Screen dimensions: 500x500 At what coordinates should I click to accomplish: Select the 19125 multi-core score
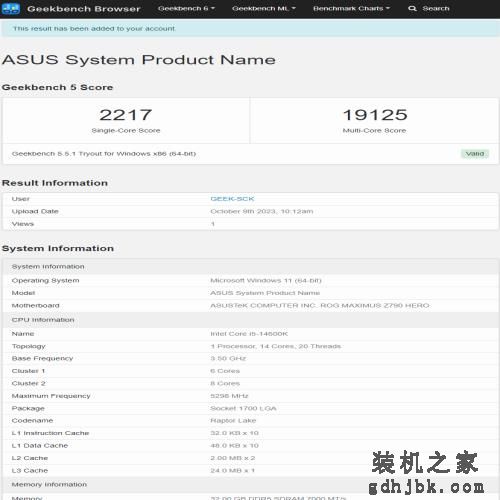(x=375, y=115)
